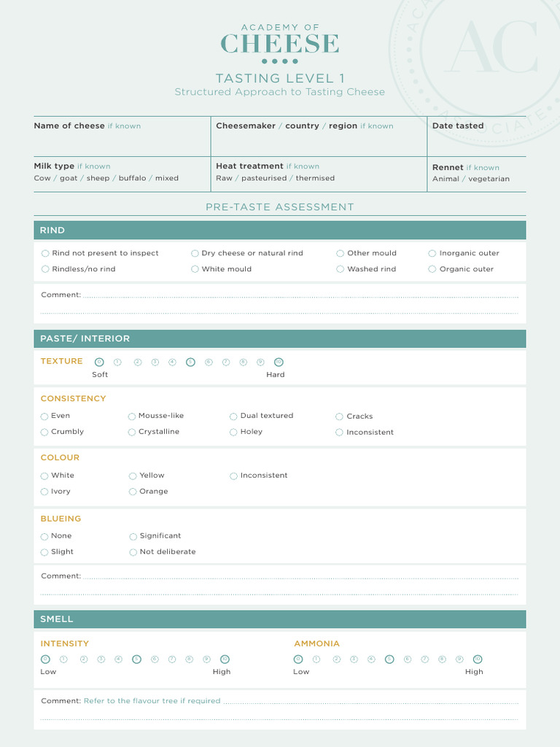This screenshot has height=747, width=560.
Task: Set smell Intensity scale to 5
Action: 136,659
